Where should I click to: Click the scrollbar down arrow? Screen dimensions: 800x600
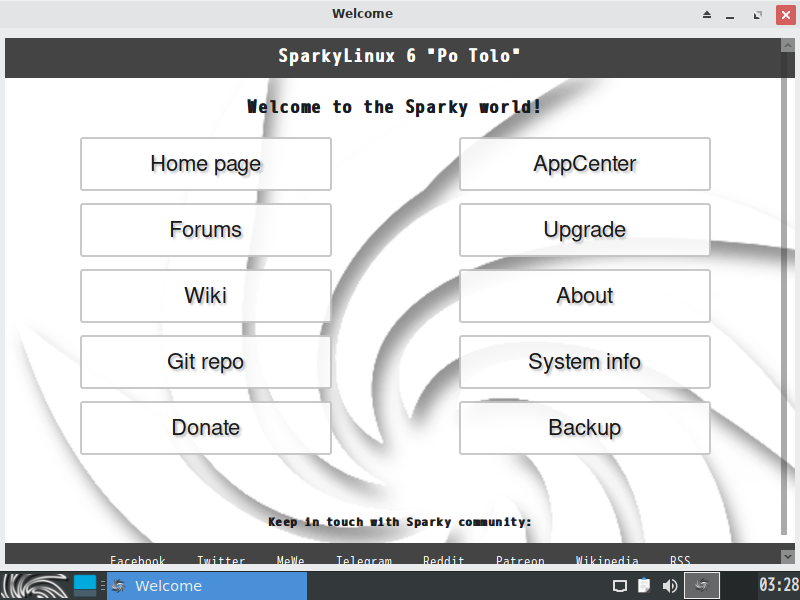(x=787, y=556)
